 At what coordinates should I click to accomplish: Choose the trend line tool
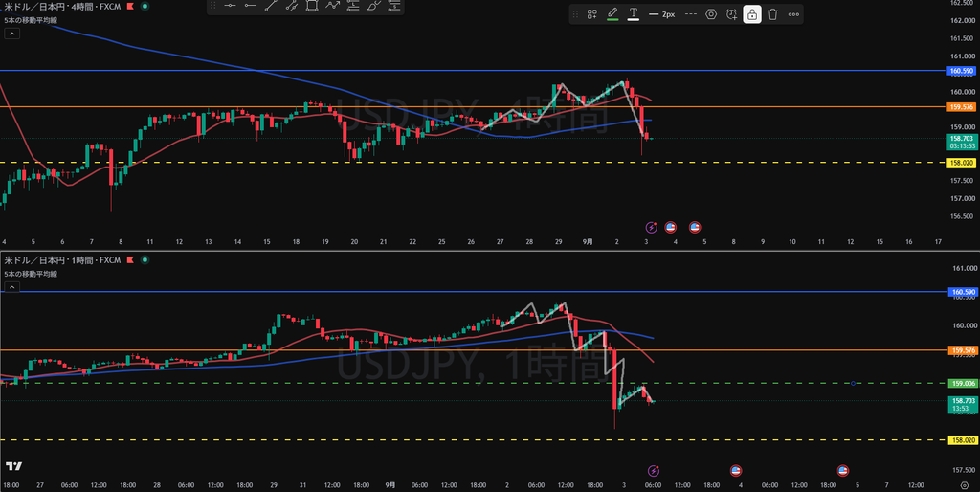[x=271, y=6]
